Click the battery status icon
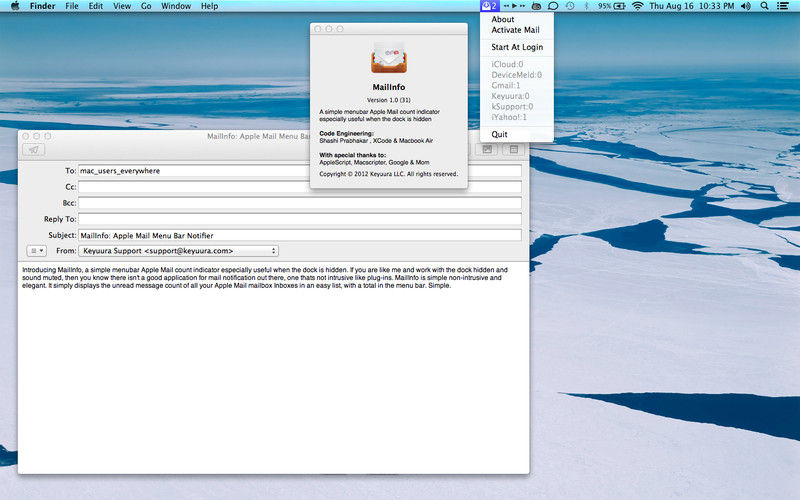This screenshot has height=500, width=800. pos(612,6)
